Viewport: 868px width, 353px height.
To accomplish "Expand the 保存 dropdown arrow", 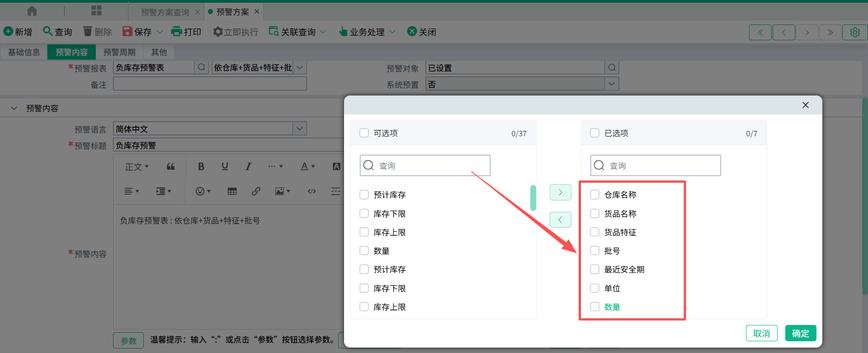I will [160, 32].
